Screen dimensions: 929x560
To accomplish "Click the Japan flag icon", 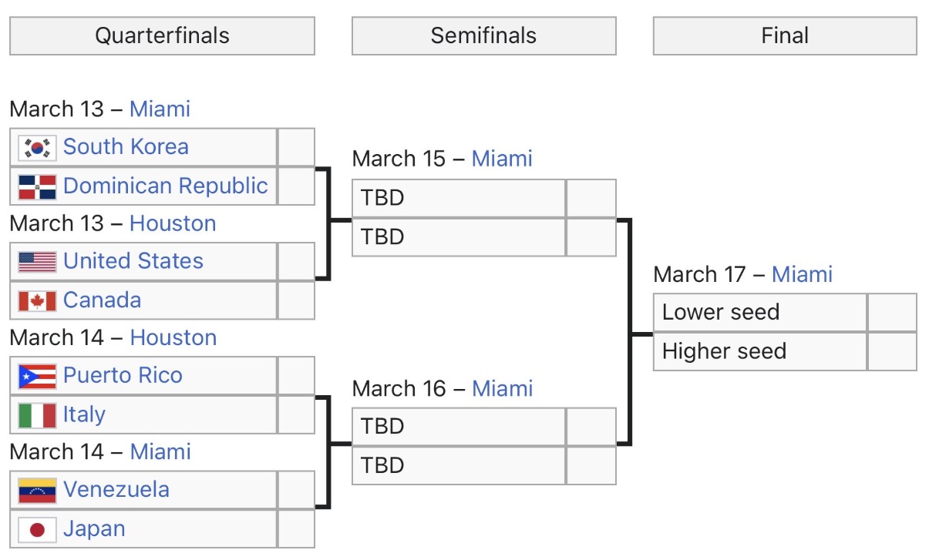I will (x=37, y=529).
